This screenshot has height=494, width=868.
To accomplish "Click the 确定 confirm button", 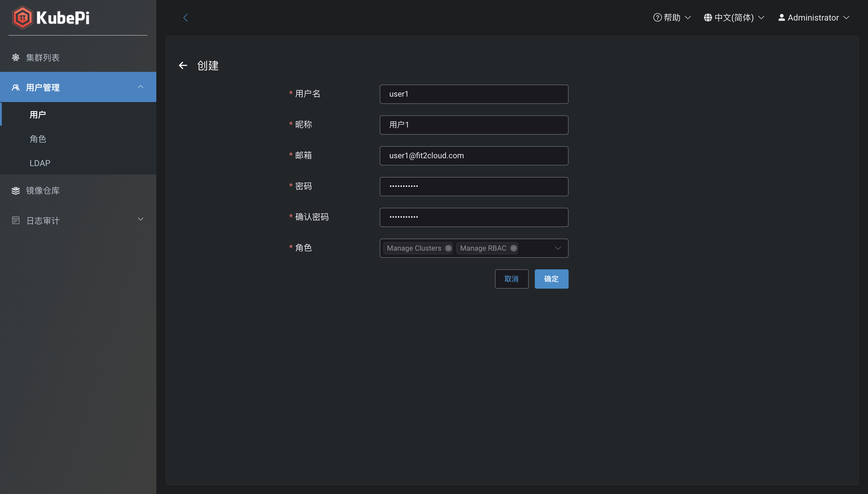I will coord(551,278).
